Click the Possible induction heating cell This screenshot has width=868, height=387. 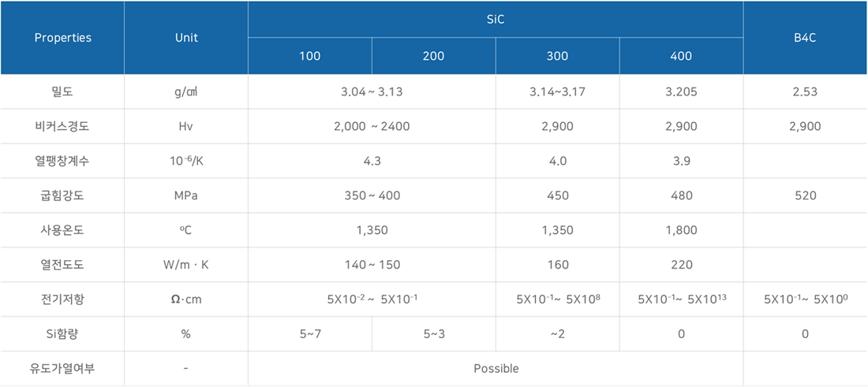(x=496, y=368)
